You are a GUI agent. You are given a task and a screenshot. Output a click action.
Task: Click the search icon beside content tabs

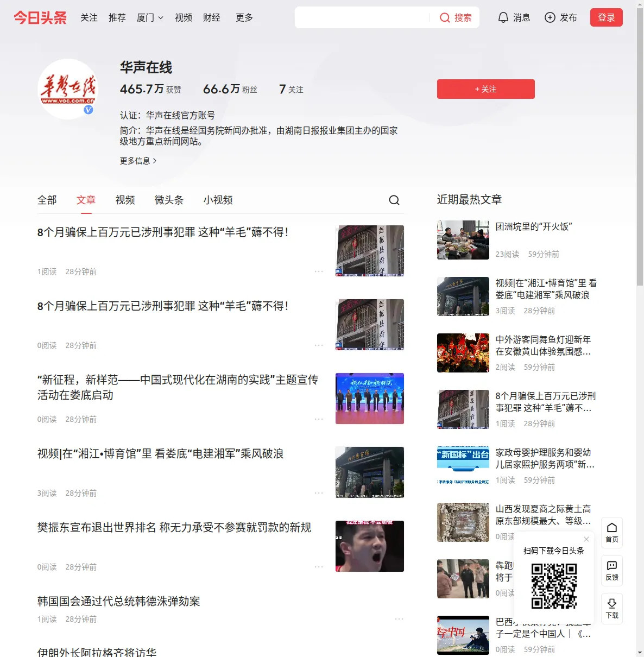point(394,200)
